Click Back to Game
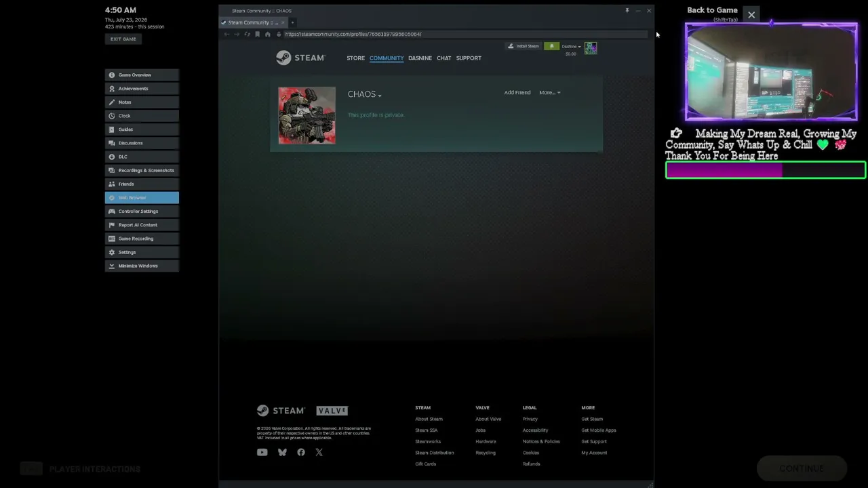This screenshot has height=488, width=868. [x=712, y=10]
